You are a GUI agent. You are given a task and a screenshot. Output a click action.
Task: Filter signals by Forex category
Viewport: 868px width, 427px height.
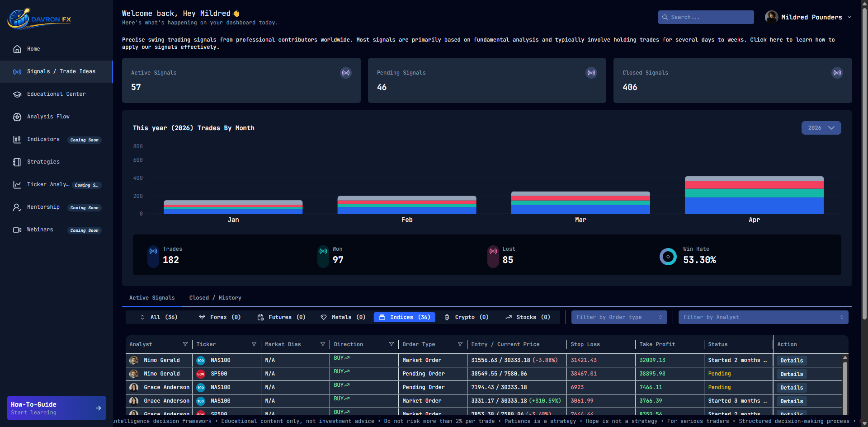coord(220,317)
